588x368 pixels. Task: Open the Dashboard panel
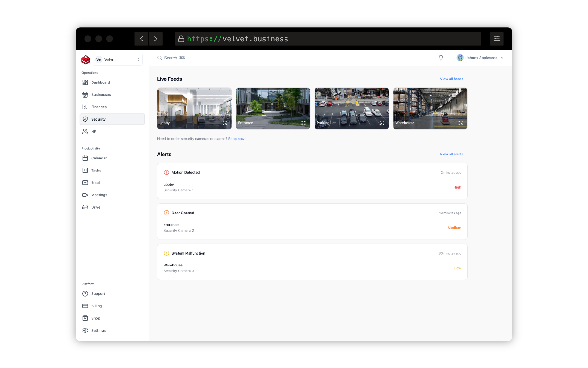click(x=100, y=82)
